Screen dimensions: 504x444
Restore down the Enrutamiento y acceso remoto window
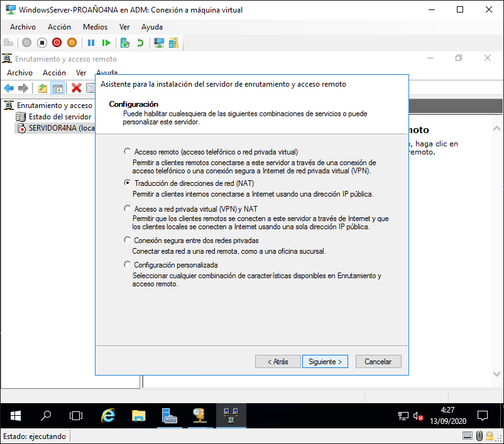(x=459, y=58)
